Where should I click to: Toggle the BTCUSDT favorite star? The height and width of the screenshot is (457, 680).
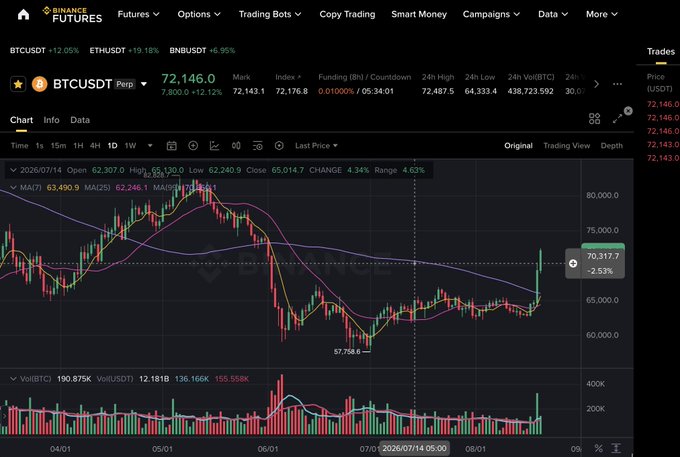(x=18, y=84)
